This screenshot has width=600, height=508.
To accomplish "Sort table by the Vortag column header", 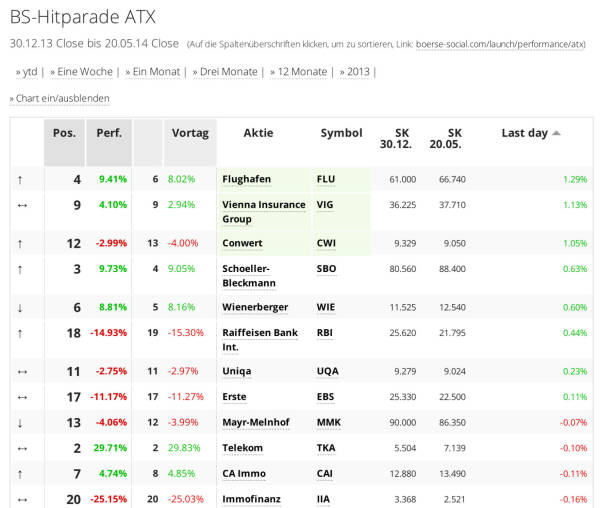I will point(190,133).
